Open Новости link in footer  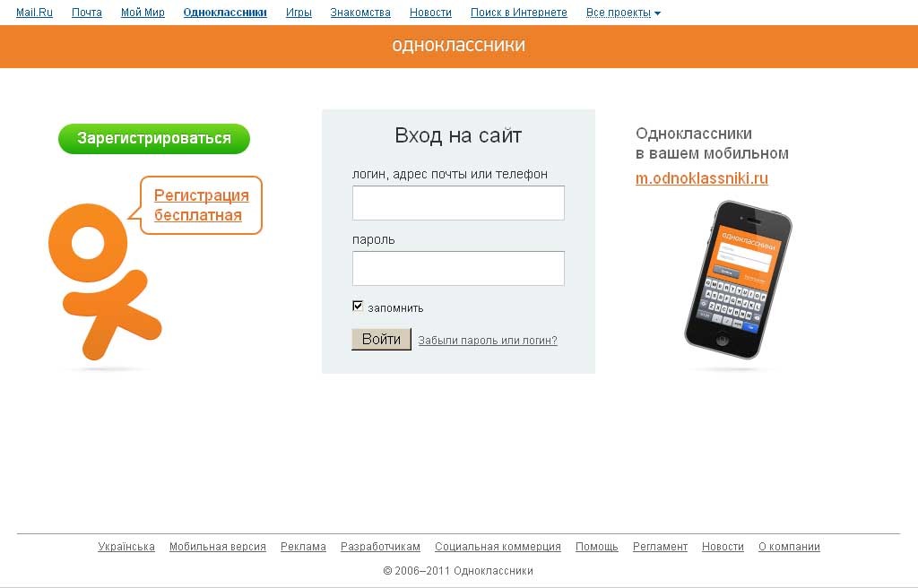723,547
